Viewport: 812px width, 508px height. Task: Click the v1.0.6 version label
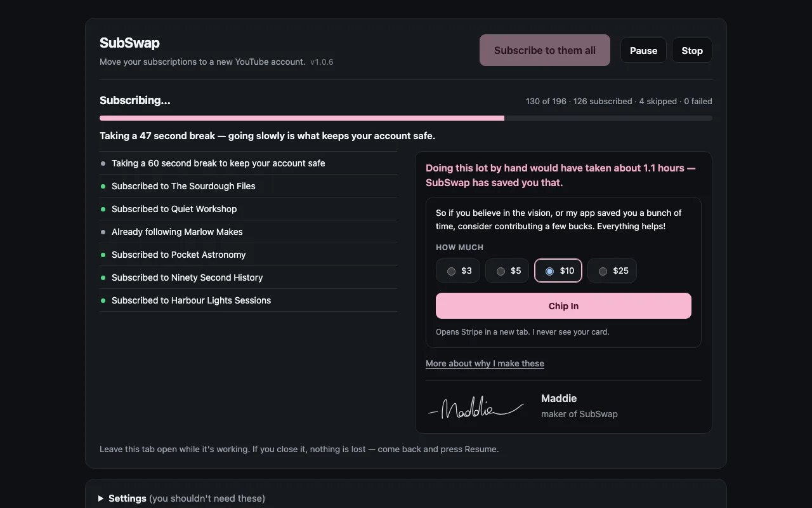click(322, 62)
